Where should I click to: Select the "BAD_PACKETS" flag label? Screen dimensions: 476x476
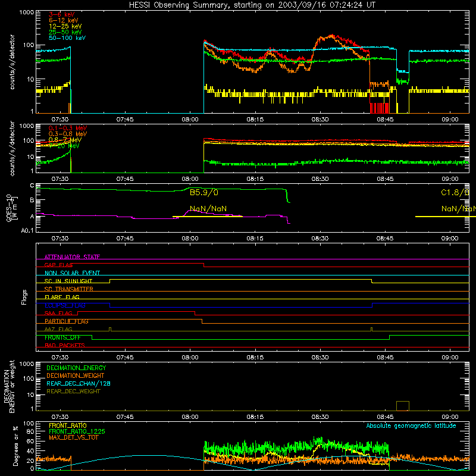coord(65,345)
